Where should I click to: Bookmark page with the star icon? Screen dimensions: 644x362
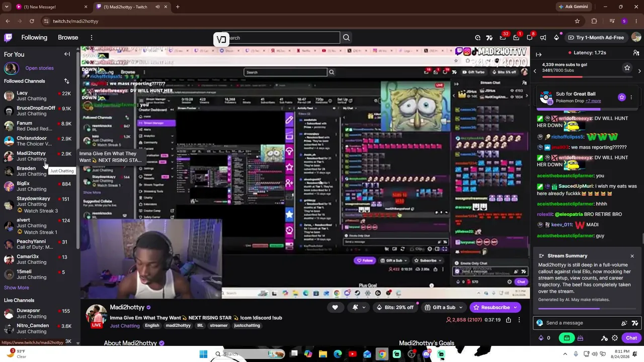577,21
